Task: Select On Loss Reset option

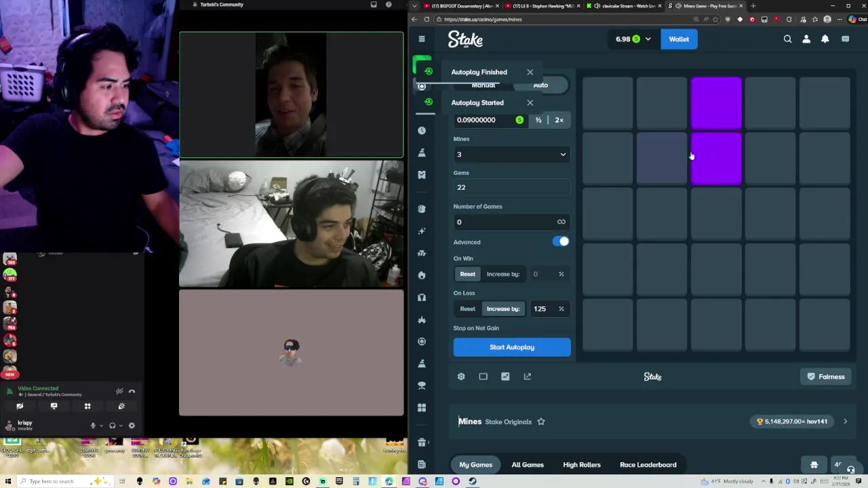Action: [468, 309]
